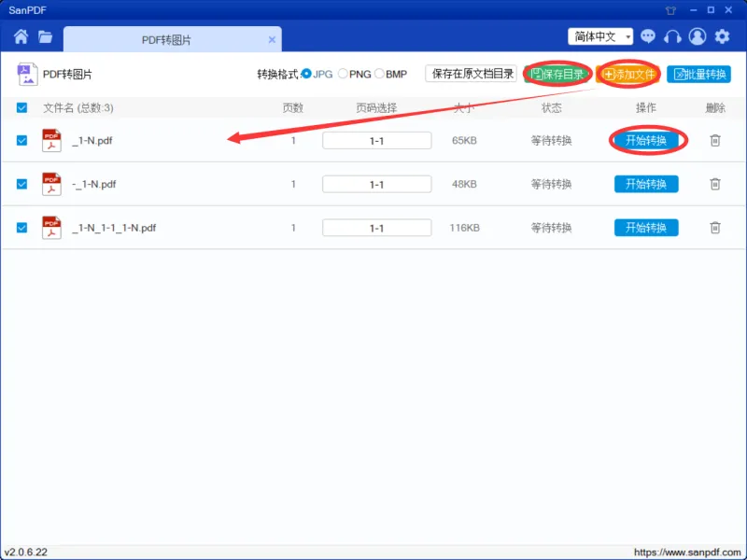Click 等待转换 status of _1-N.pdf
Viewport: 747px width, 560px height.
click(x=551, y=141)
